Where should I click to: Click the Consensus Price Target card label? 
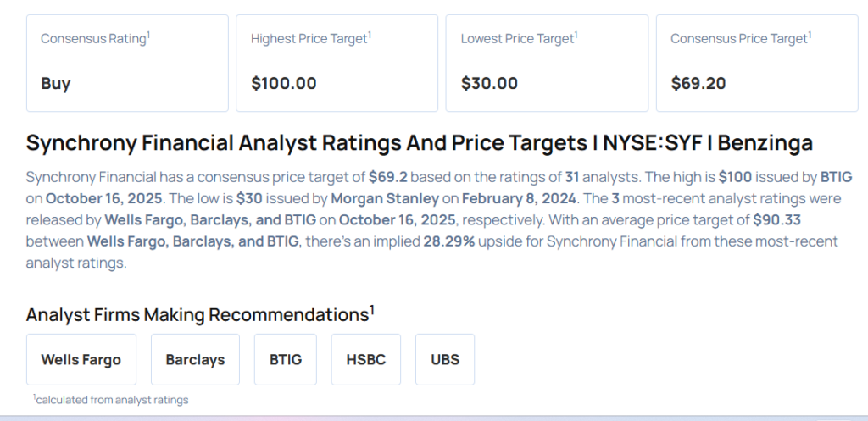(739, 38)
